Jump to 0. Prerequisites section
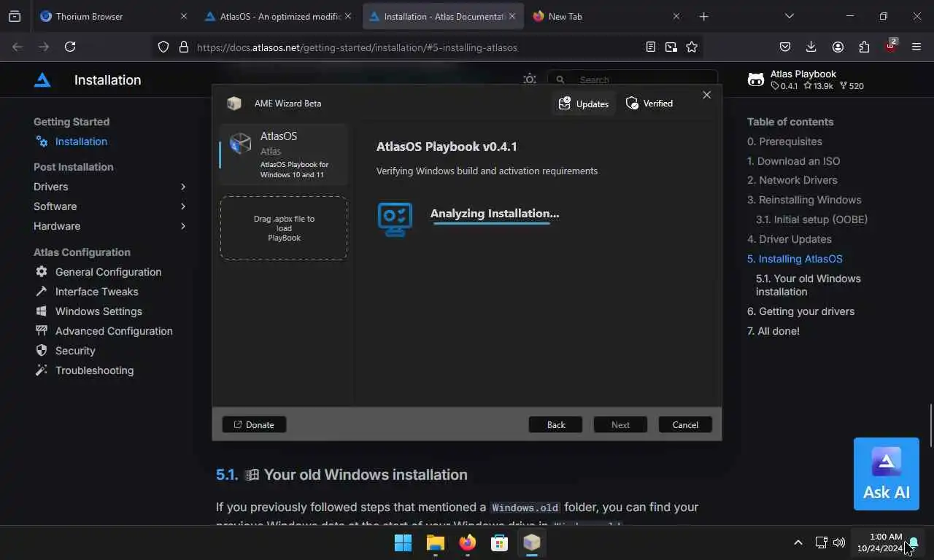The image size is (934, 560). coord(784,141)
